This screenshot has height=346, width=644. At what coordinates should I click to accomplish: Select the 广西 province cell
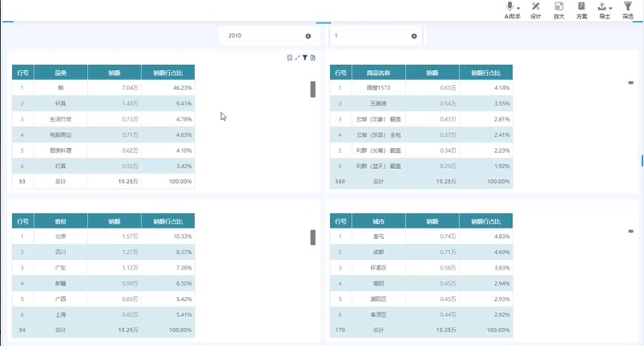click(60, 299)
